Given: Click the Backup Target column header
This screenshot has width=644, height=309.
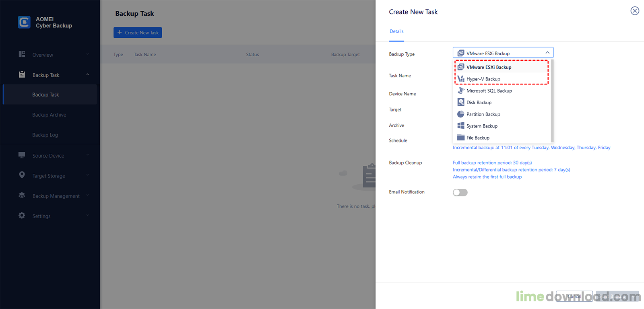Looking at the screenshot, I should (345, 54).
